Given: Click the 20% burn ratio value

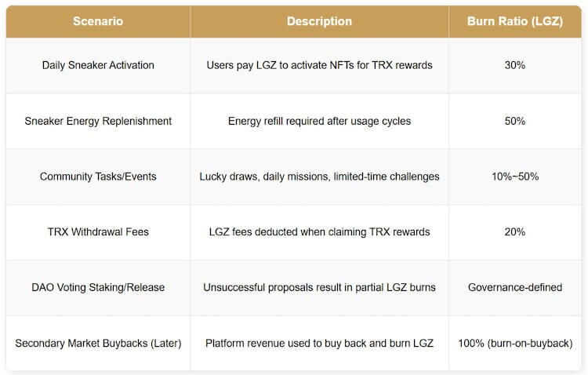Looking at the screenshot, I should pyautogui.click(x=515, y=232).
